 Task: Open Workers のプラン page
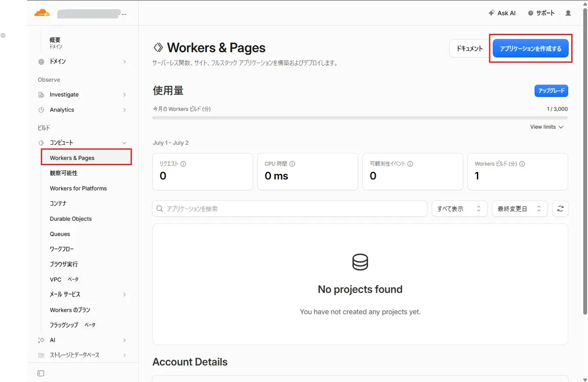(x=70, y=310)
